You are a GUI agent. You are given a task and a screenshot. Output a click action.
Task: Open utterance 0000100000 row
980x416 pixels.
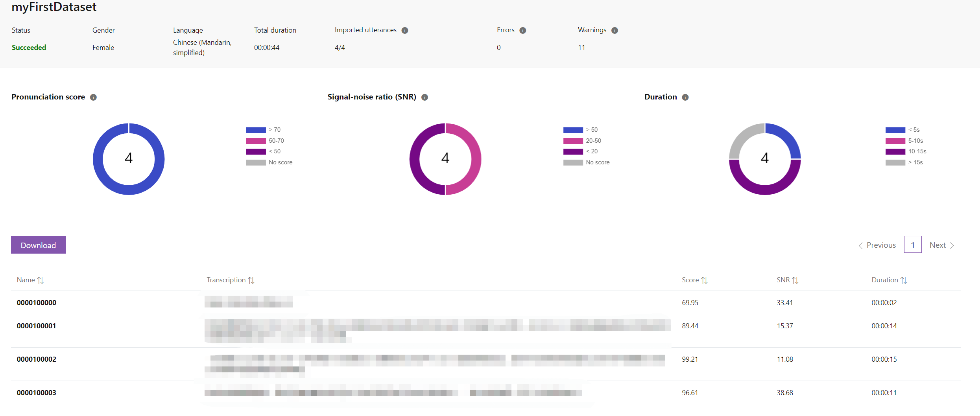click(37, 303)
